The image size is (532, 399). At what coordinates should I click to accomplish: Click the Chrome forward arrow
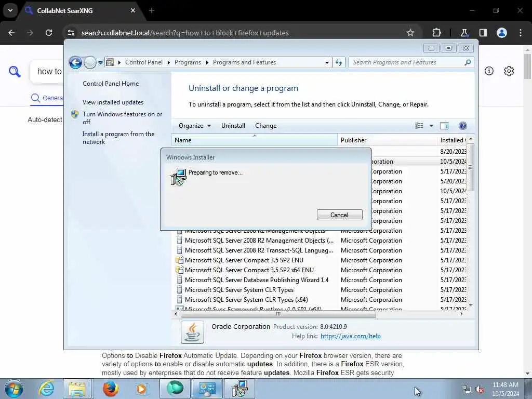point(30,33)
